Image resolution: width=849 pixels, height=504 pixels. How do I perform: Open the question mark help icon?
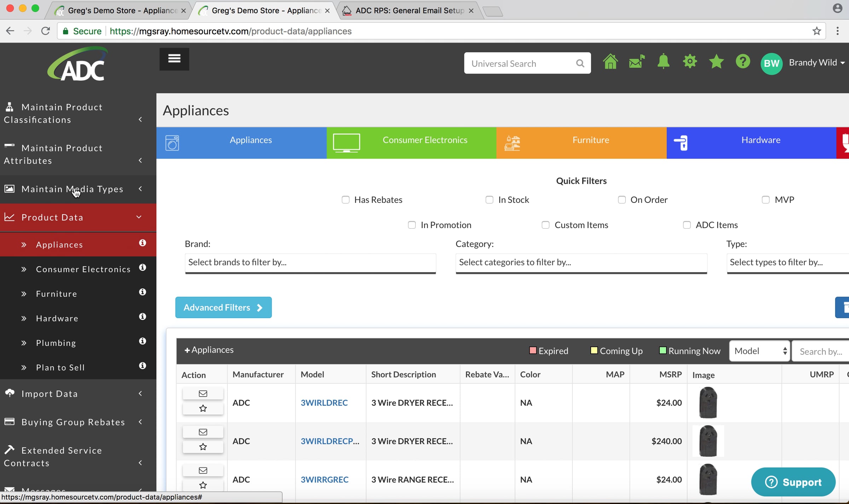(x=743, y=62)
